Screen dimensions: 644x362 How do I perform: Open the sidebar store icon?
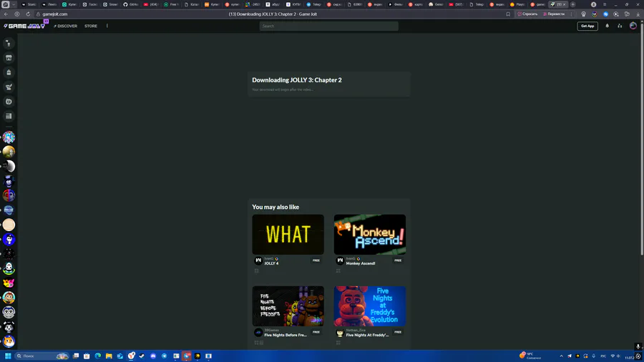point(9,58)
